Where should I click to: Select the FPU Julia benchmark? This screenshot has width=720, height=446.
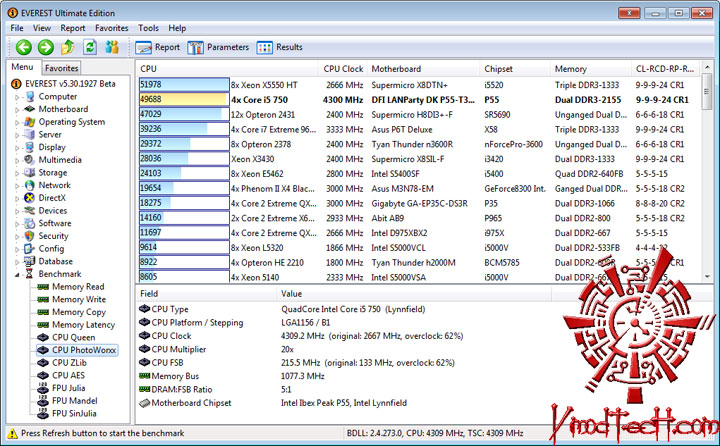point(68,388)
